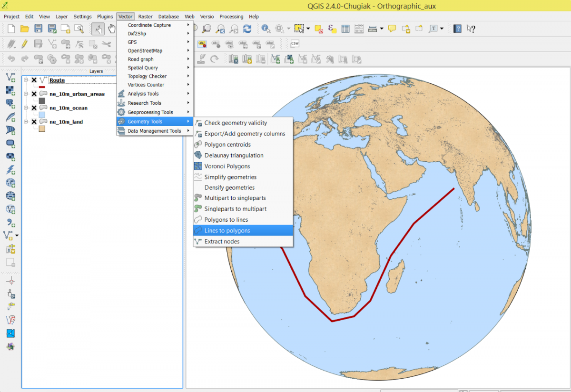The image size is (571, 392).
Task: Collapse the Route layer tree node
Action: click(26, 80)
